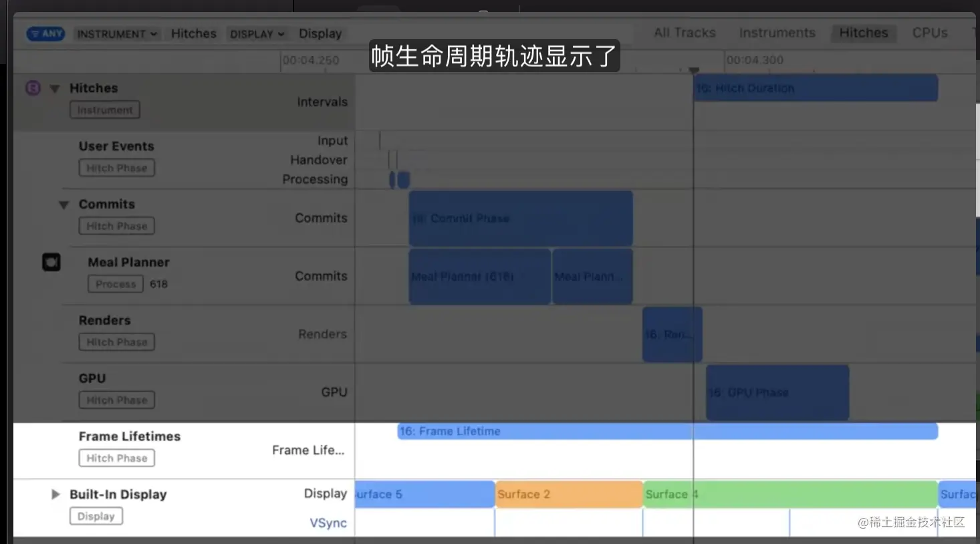Click the ANY filter pill

45,33
